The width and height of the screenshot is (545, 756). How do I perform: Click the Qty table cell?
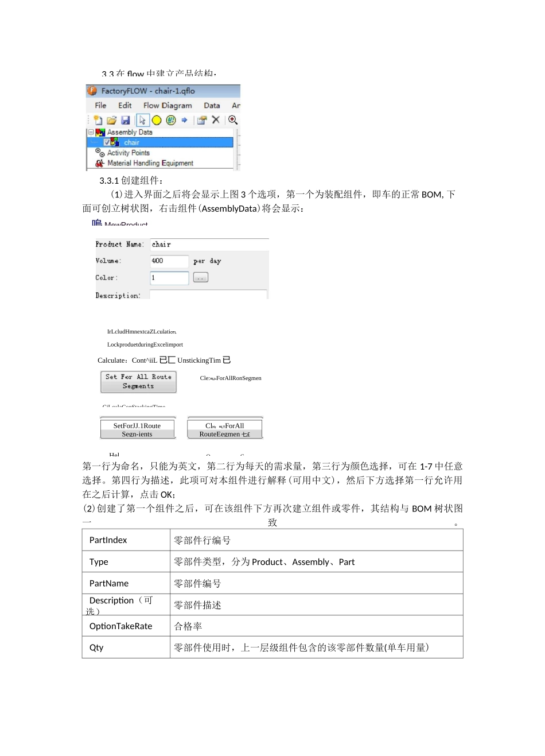[x=126, y=648]
